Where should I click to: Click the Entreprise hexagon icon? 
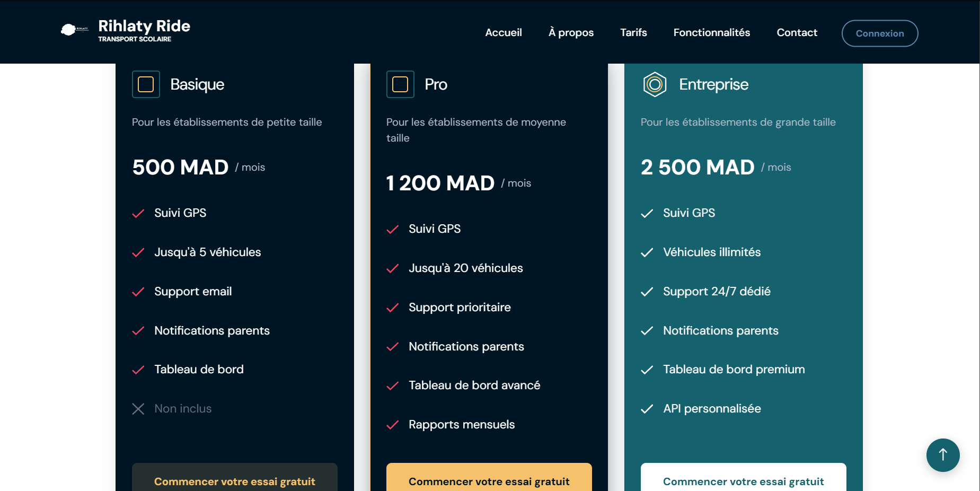(x=655, y=84)
